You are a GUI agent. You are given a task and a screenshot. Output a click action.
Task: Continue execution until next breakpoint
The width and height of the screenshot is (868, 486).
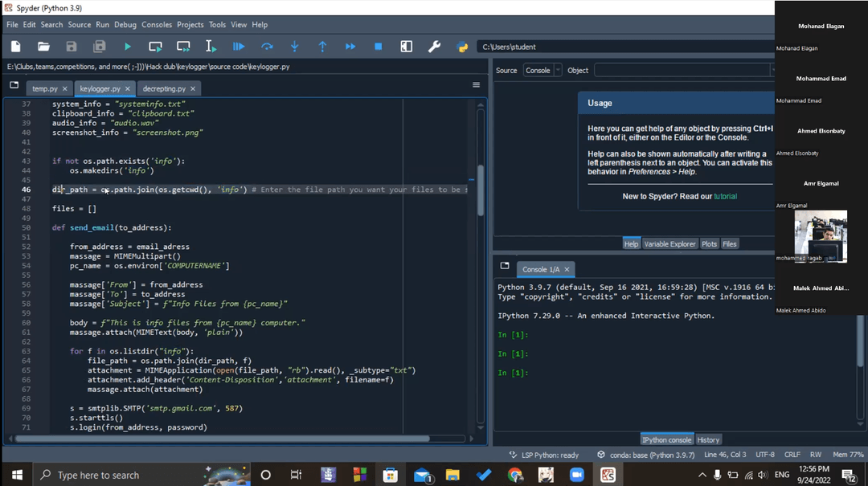350,47
